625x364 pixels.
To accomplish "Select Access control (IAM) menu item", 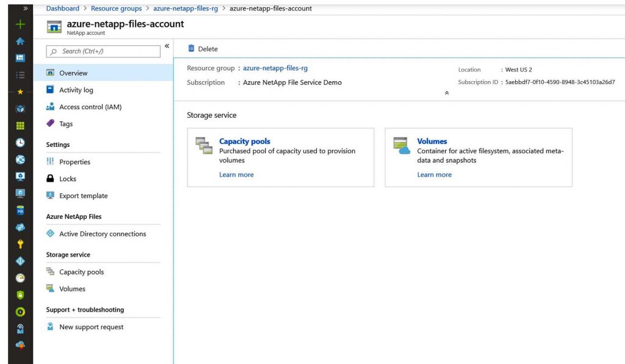I will pyautogui.click(x=90, y=107).
